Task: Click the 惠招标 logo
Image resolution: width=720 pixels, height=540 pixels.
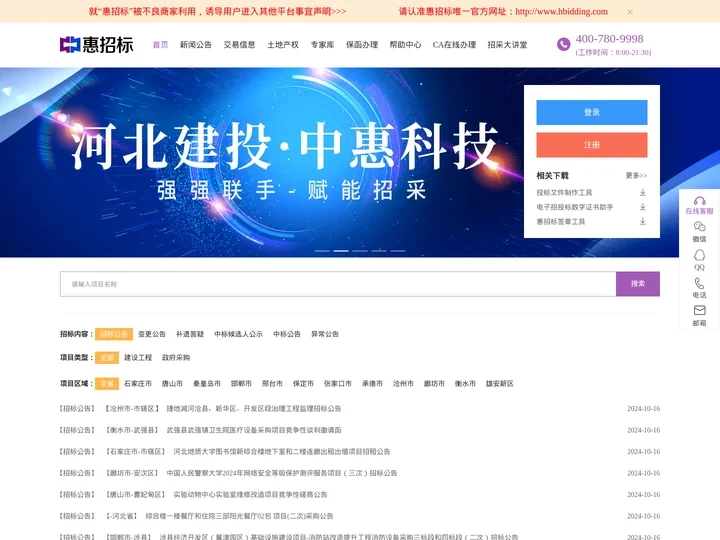Action: 96,45
